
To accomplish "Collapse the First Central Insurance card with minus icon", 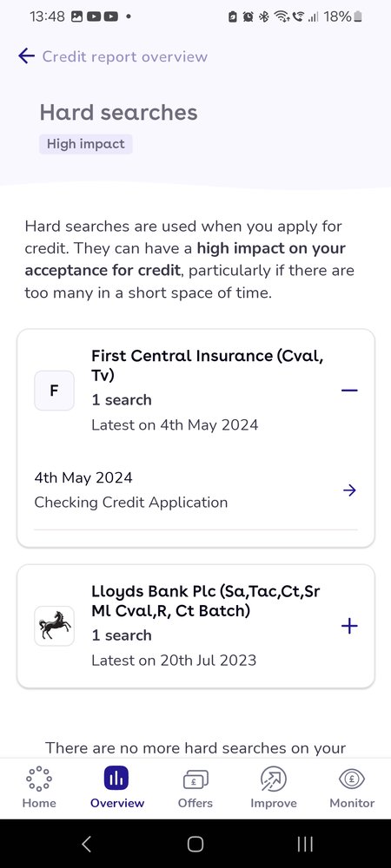I will [x=349, y=391].
